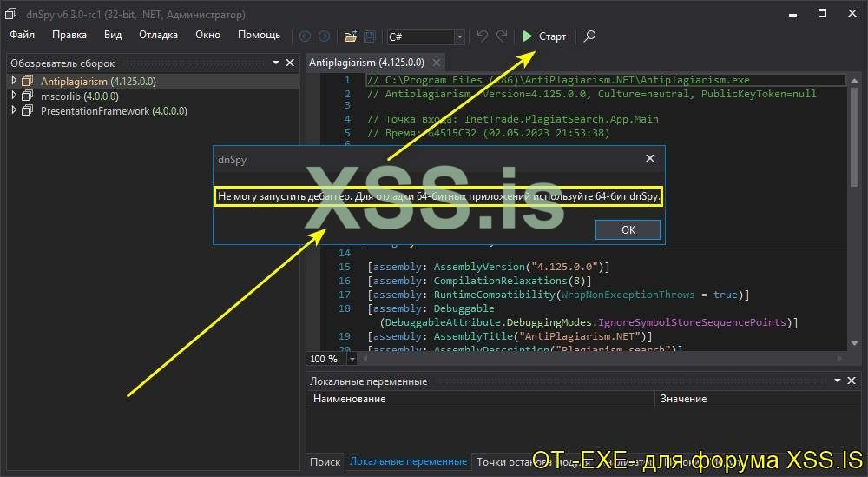Expand the PresentationFramework (4.0.0.0) node
This screenshot has height=477, width=868.
14,111
